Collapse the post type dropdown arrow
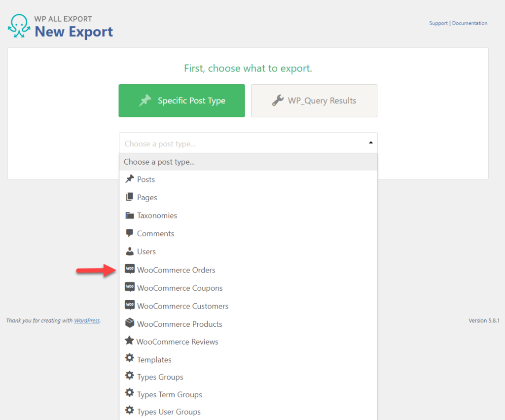Image resolution: width=505 pixels, height=420 pixels. pyautogui.click(x=371, y=142)
